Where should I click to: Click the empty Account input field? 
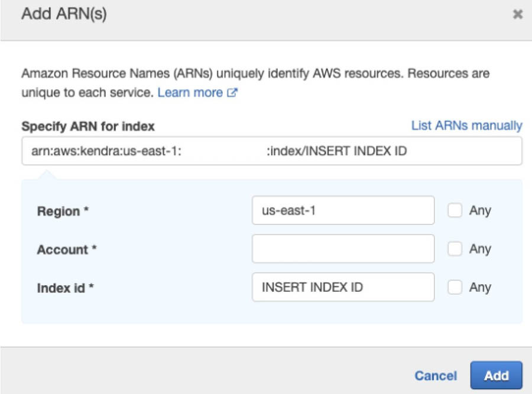click(x=343, y=249)
